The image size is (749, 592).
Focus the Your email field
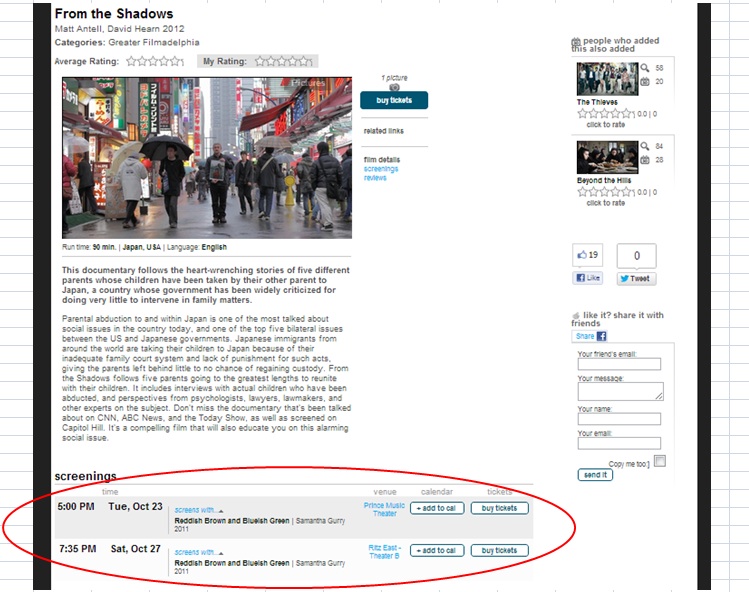[x=619, y=443]
